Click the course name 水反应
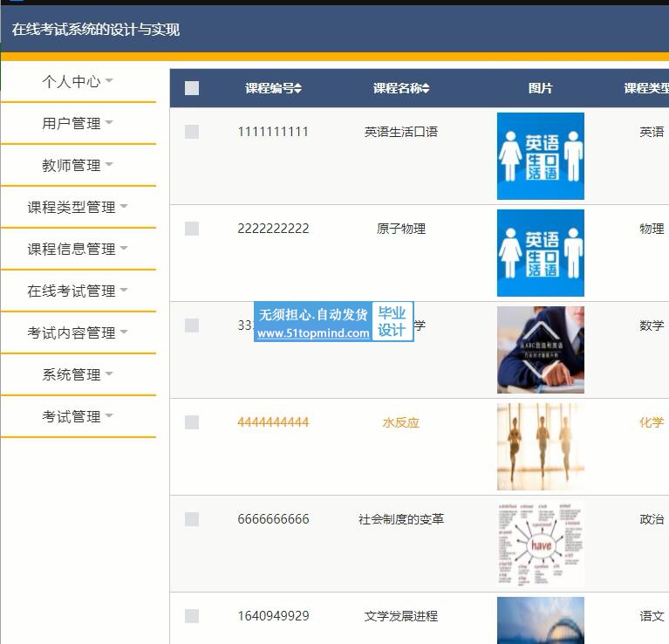This screenshot has width=669, height=644. (400, 422)
